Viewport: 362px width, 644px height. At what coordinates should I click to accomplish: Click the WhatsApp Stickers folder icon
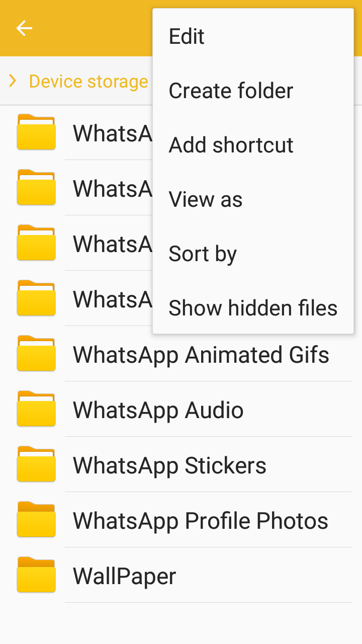[x=36, y=464]
